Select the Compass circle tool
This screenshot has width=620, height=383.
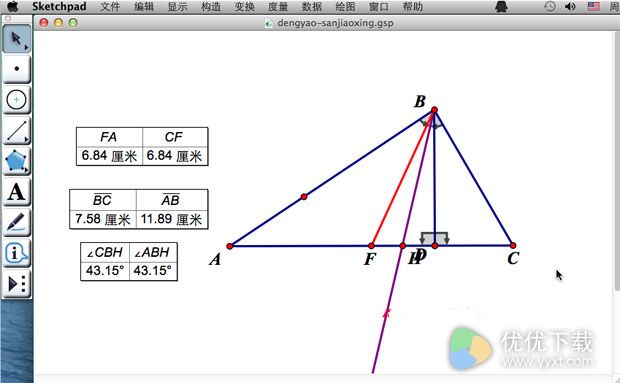click(17, 100)
